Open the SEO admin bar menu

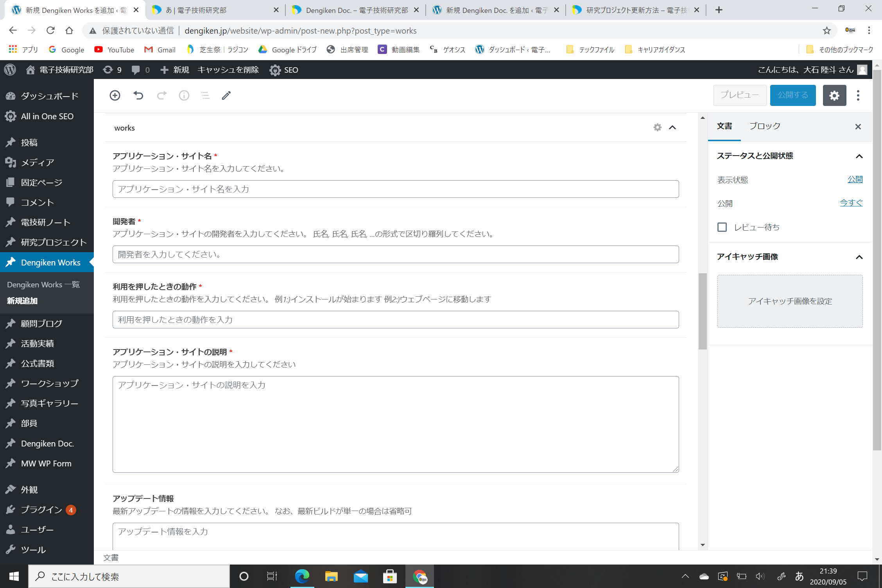coord(284,70)
